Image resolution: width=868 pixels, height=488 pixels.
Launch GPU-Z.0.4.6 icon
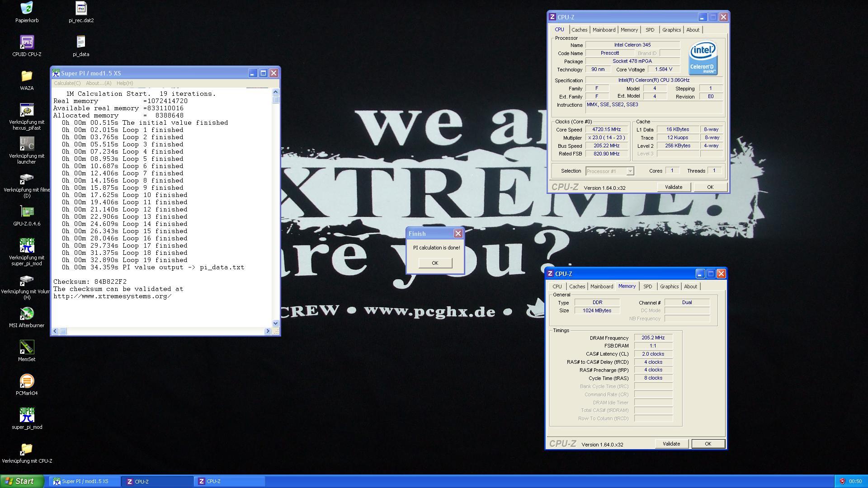(27, 211)
